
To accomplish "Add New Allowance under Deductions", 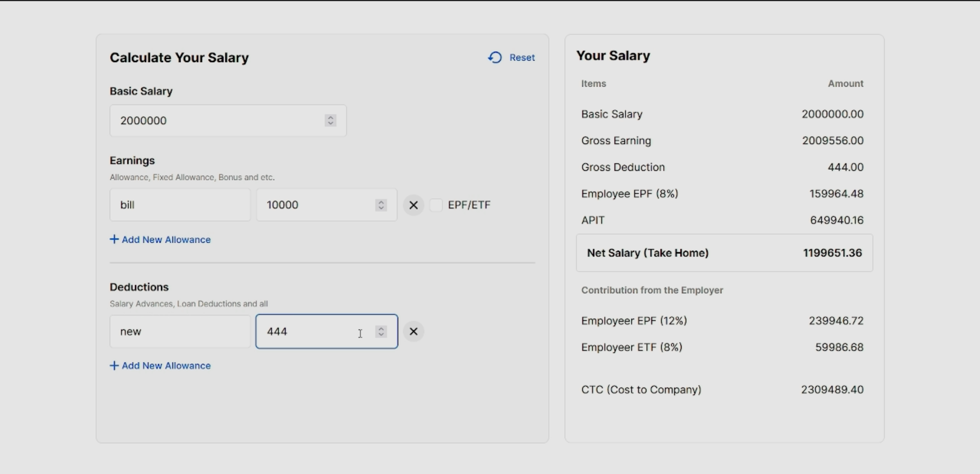I will [160, 366].
